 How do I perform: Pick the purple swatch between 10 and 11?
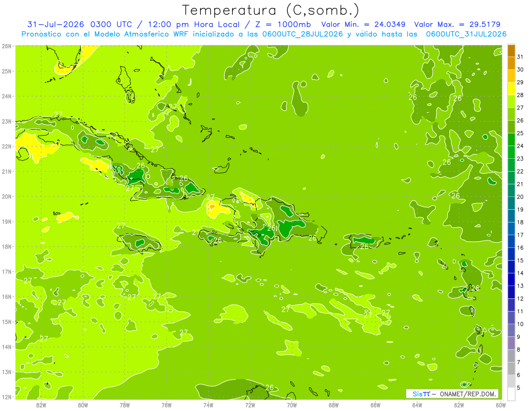pos(511,317)
